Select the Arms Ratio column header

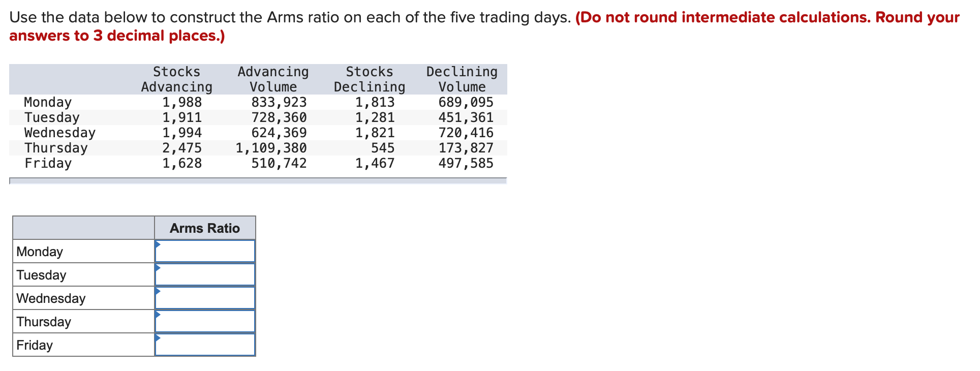point(205,228)
